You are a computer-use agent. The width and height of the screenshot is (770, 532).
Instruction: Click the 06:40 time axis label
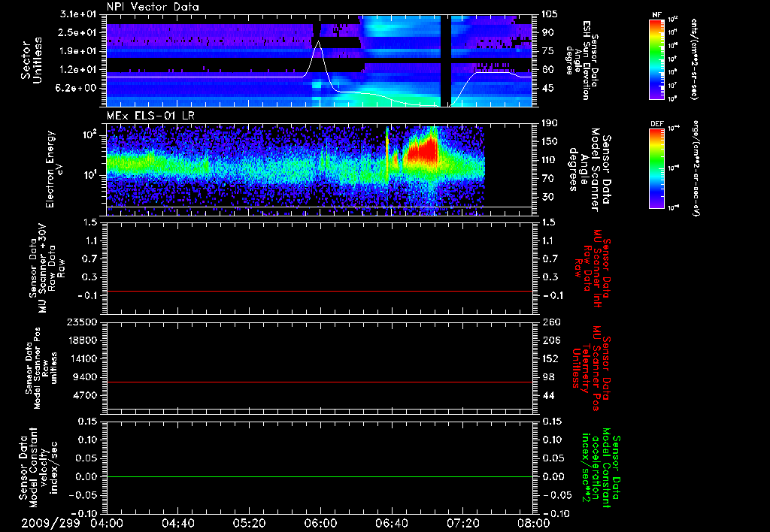click(x=391, y=523)
